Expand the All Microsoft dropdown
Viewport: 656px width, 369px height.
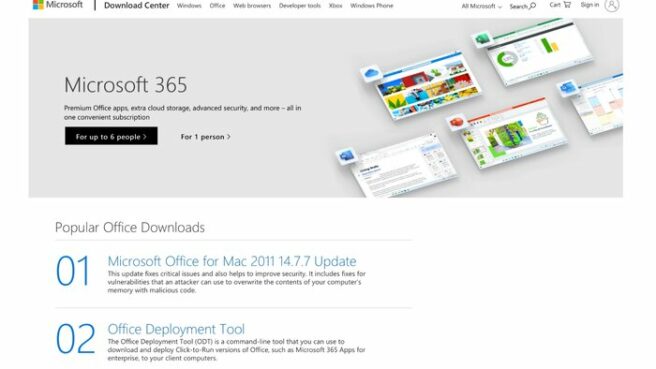coord(481,6)
